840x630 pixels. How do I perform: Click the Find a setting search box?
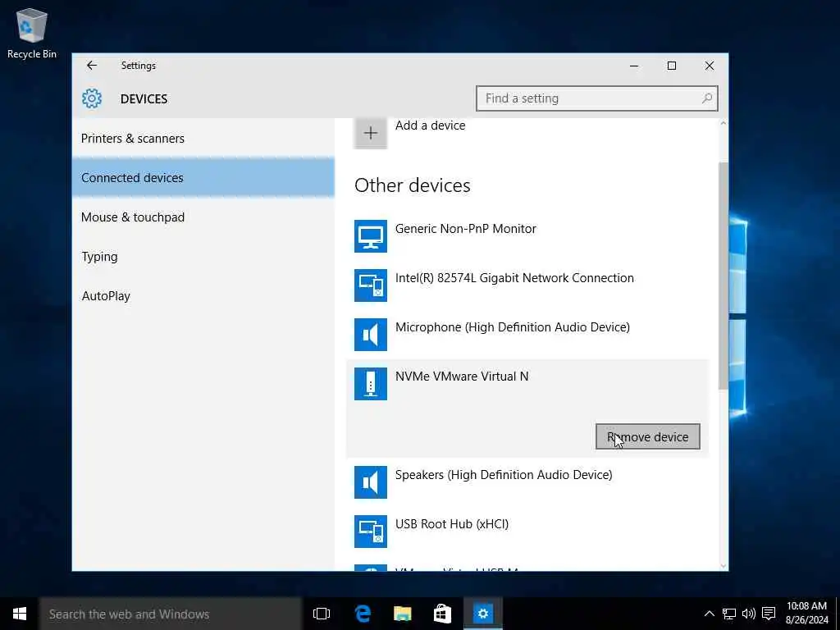point(597,98)
